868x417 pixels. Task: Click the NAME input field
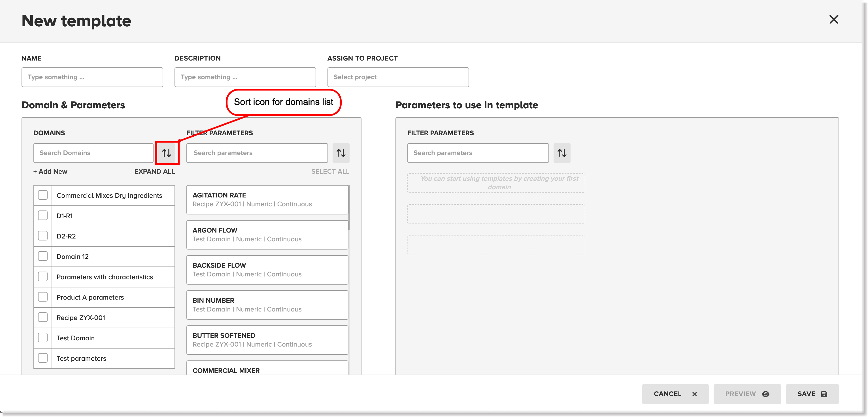(x=92, y=77)
